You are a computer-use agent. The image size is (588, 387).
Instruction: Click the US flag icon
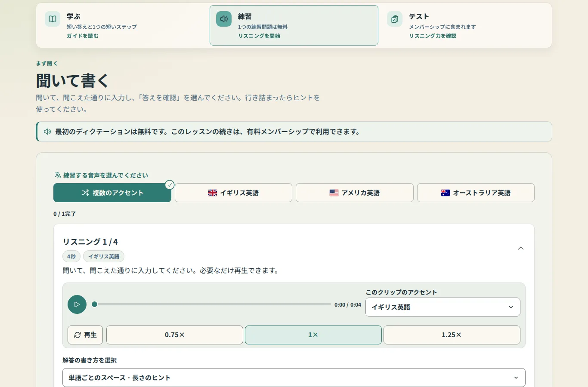334,193
